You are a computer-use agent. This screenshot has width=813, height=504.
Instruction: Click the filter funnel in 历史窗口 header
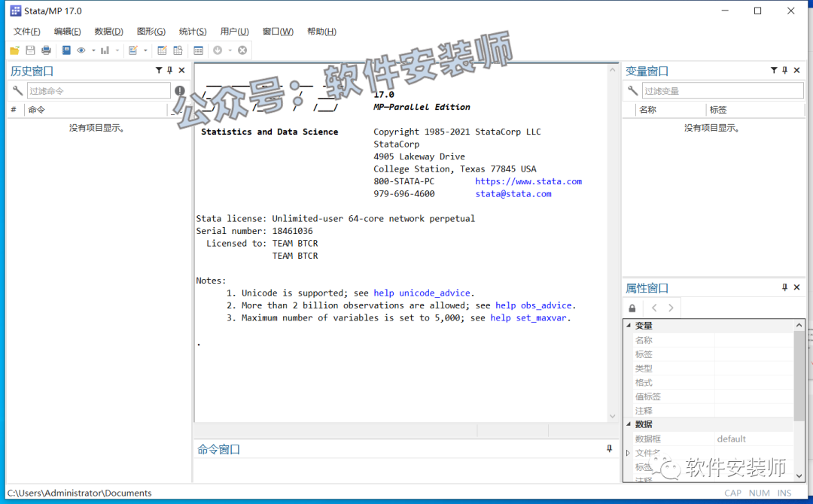tap(159, 71)
